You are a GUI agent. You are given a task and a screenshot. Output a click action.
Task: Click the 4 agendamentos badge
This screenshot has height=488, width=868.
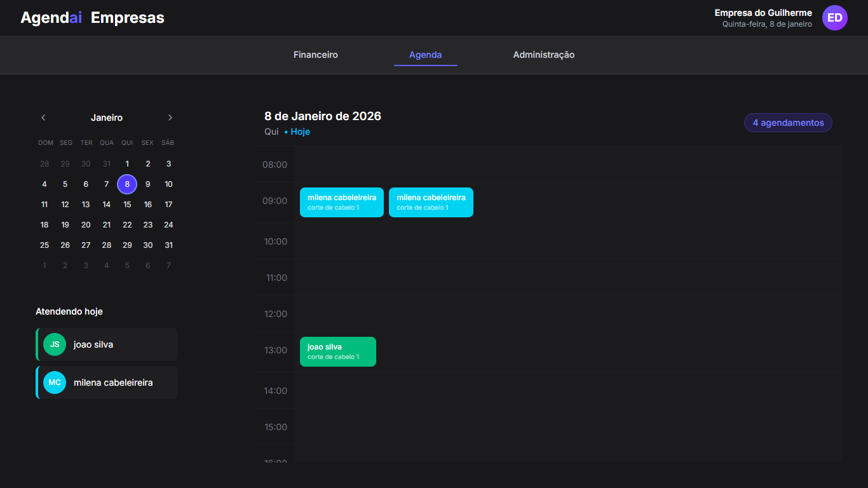tap(787, 123)
